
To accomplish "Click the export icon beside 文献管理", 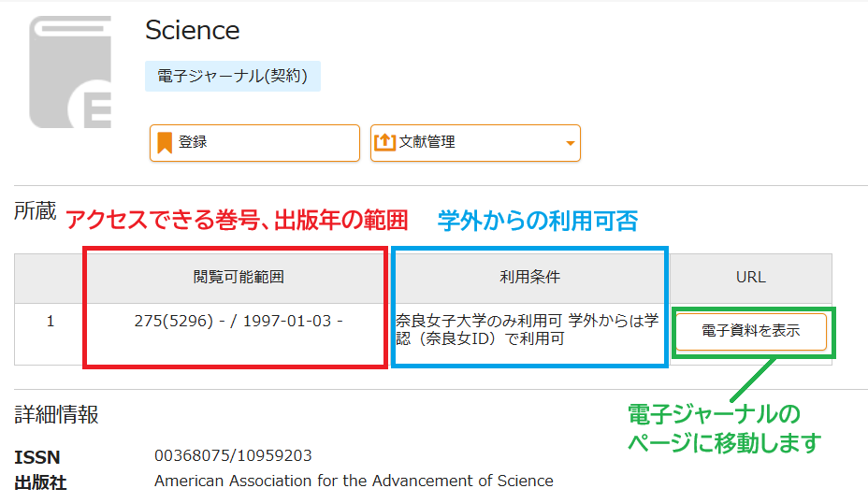I will pyautogui.click(x=384, y=143).
